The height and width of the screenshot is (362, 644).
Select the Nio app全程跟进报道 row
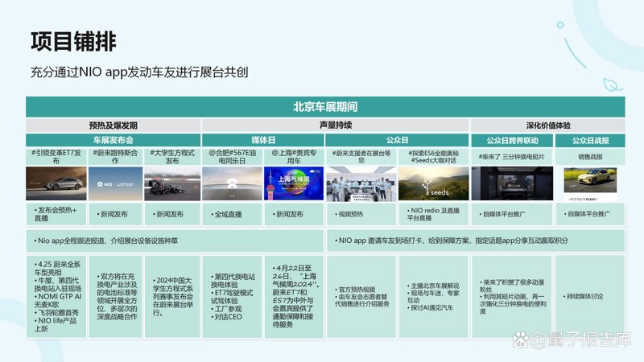[x=175, y=241]
